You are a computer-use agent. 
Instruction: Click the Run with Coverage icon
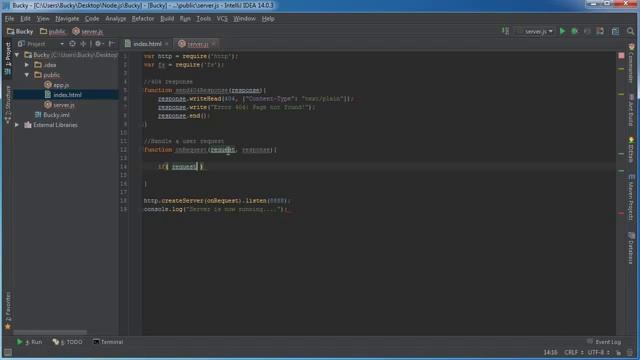(587, 31)
